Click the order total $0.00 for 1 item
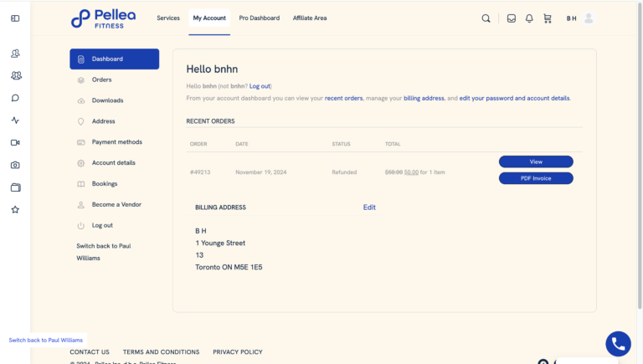 pyautogui.click(x=415, y=172)
